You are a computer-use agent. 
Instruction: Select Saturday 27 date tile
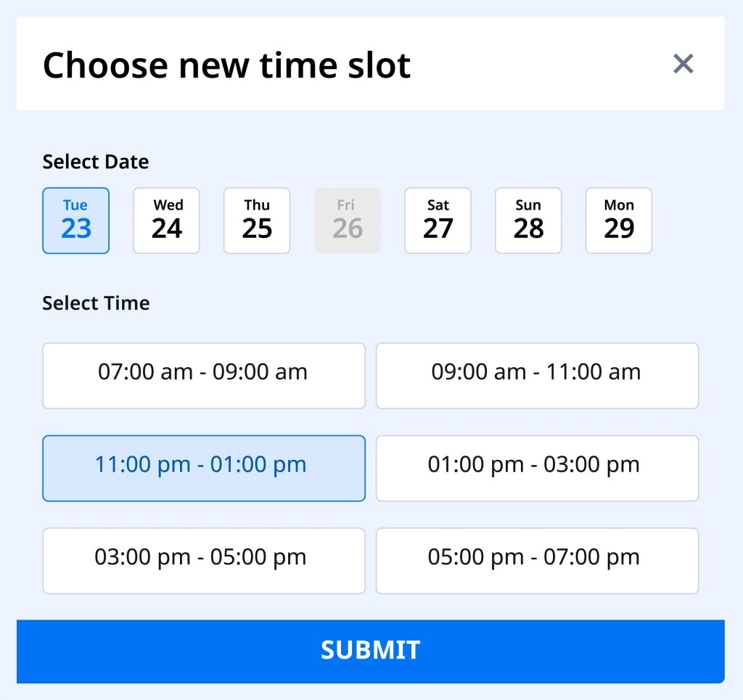438,221
